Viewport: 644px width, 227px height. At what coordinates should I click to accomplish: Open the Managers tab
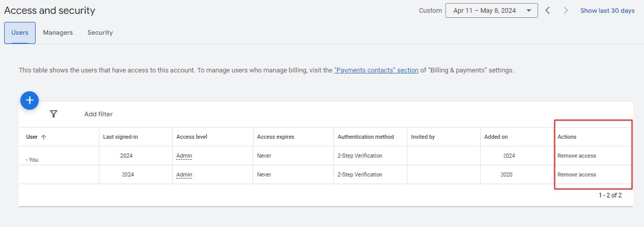tap(58, 33)
